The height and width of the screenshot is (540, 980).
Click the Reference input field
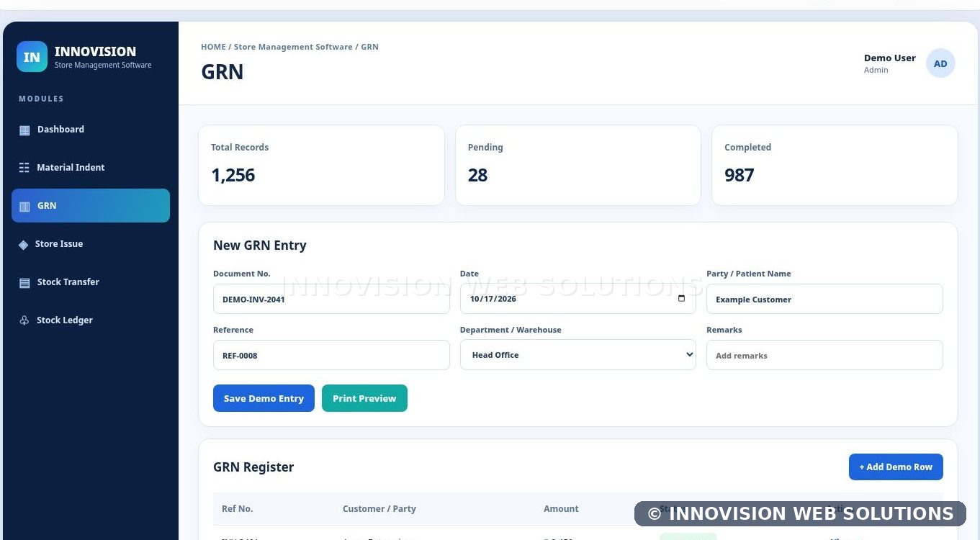click(x=331, y=355)
